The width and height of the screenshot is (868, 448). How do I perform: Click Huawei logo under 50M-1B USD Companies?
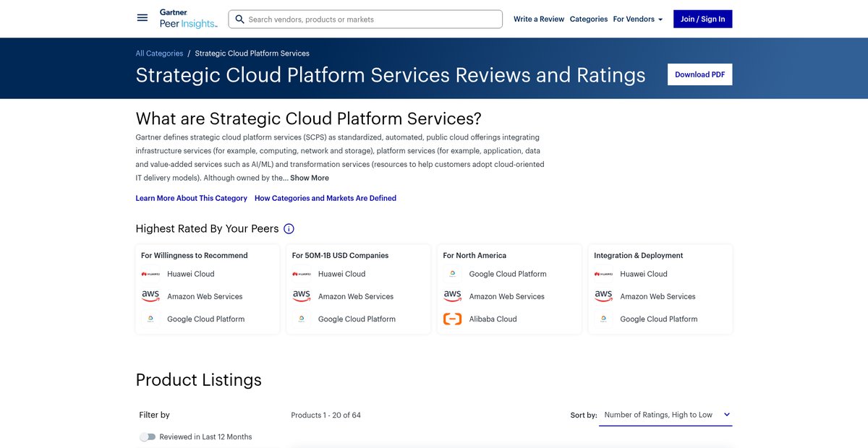(x=302, y=274)
